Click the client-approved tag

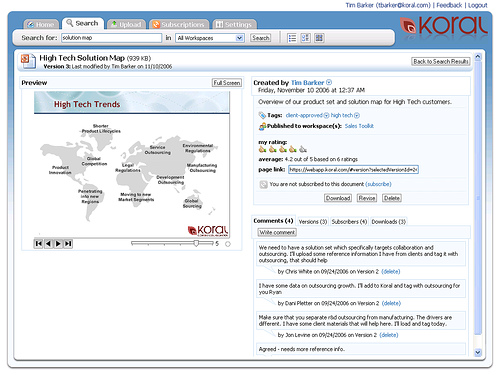[x=304, y=115]
